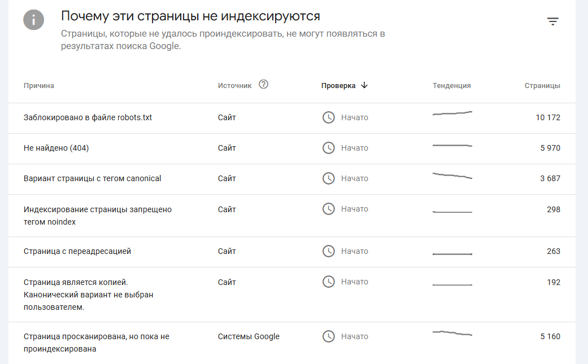Click the clock icon in 404 row

329,148
